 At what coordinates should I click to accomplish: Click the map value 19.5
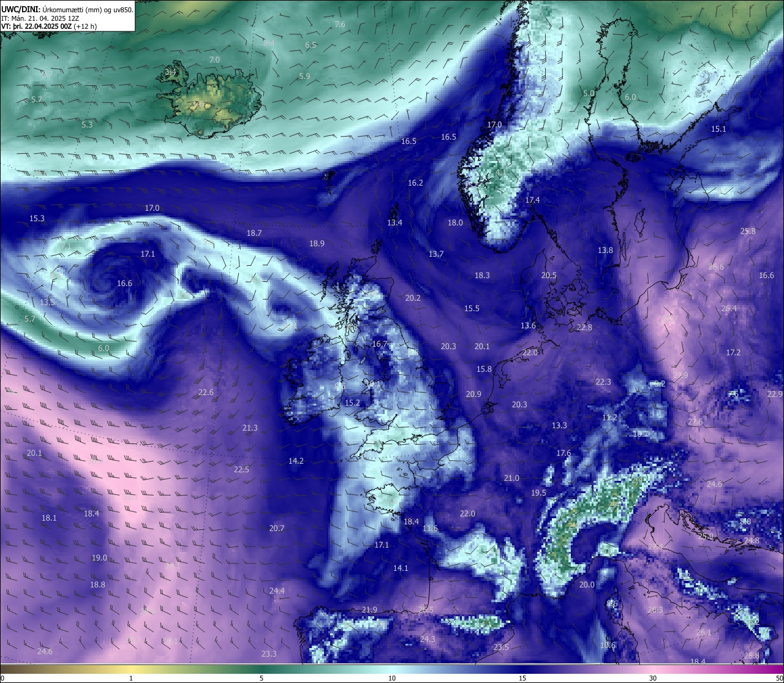point(538,492)
